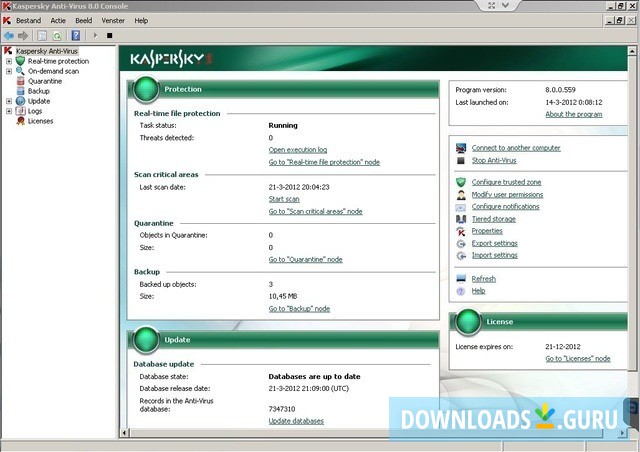Viewport: 640px width, 452px height.
Task: Click the Connect to another computer icon
Action: 461,148
